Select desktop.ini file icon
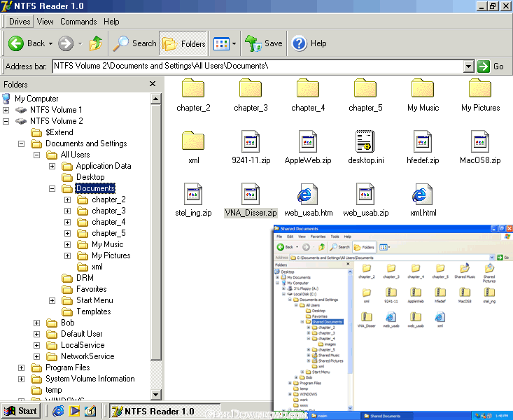 coord(365,141)
